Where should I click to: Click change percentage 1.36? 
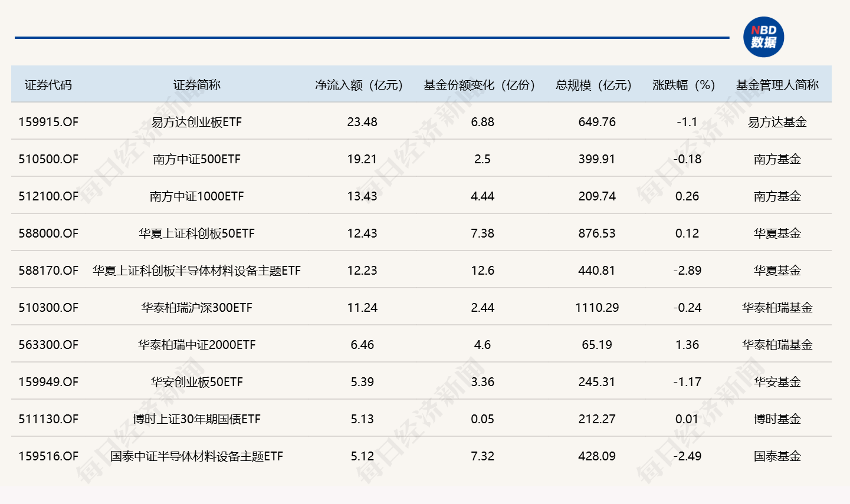(687, 345)
